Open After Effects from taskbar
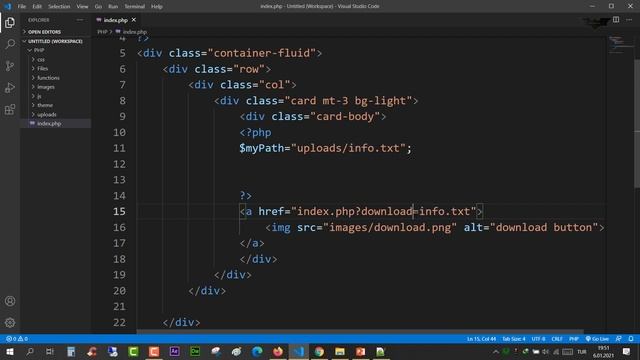This screenshot has width=640, height=360. click(174, 351)
